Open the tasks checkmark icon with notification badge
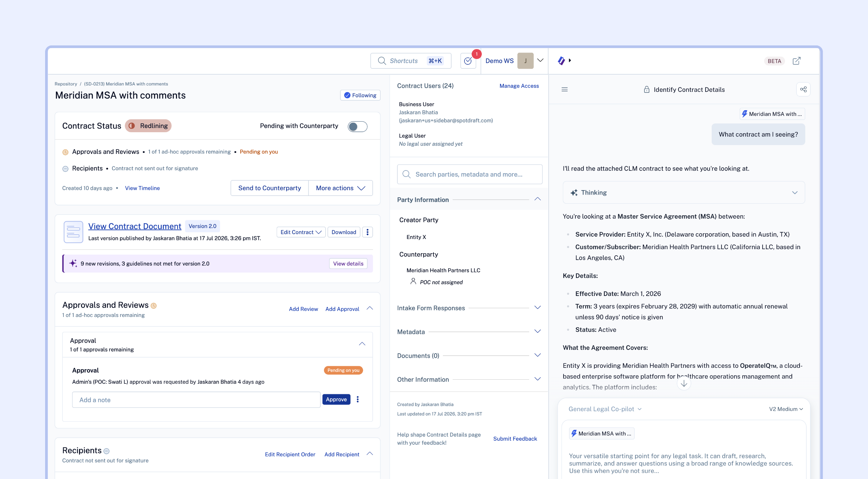Screen dimensions: 868x479 (x=468, y=61)
